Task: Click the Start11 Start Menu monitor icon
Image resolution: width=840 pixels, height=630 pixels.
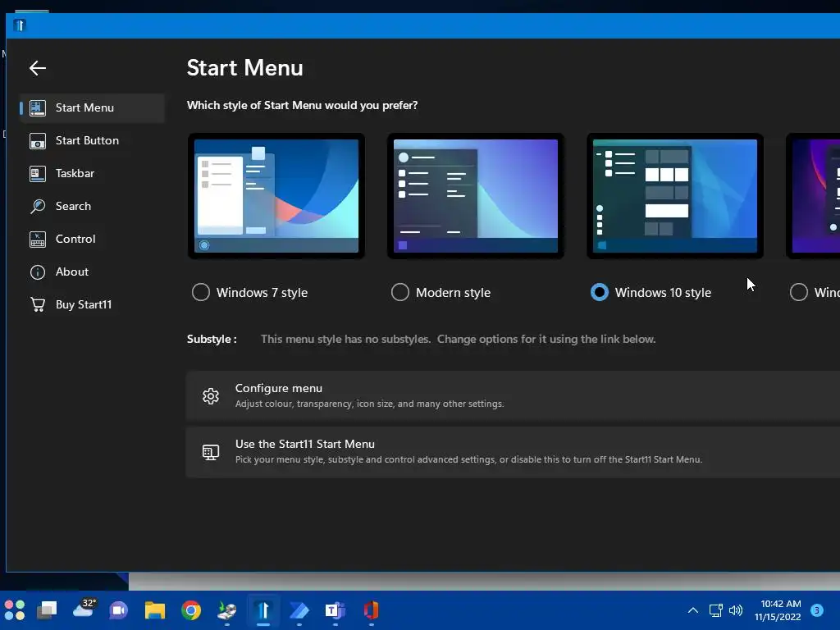Action: pos(211,452)
